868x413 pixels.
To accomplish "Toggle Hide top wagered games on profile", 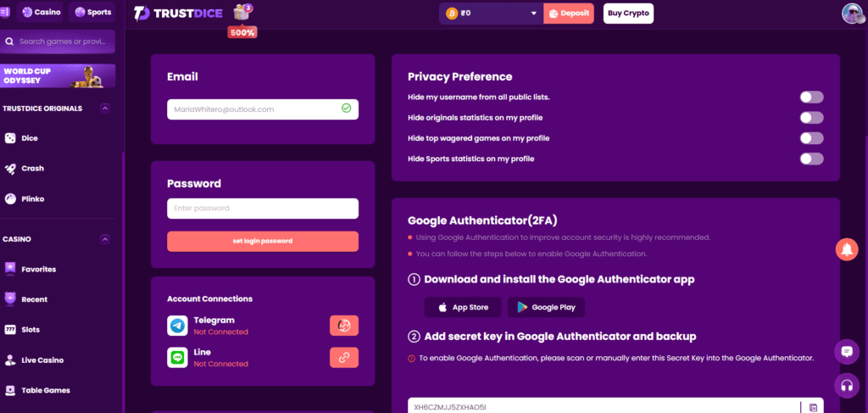I will click(811, 138).
